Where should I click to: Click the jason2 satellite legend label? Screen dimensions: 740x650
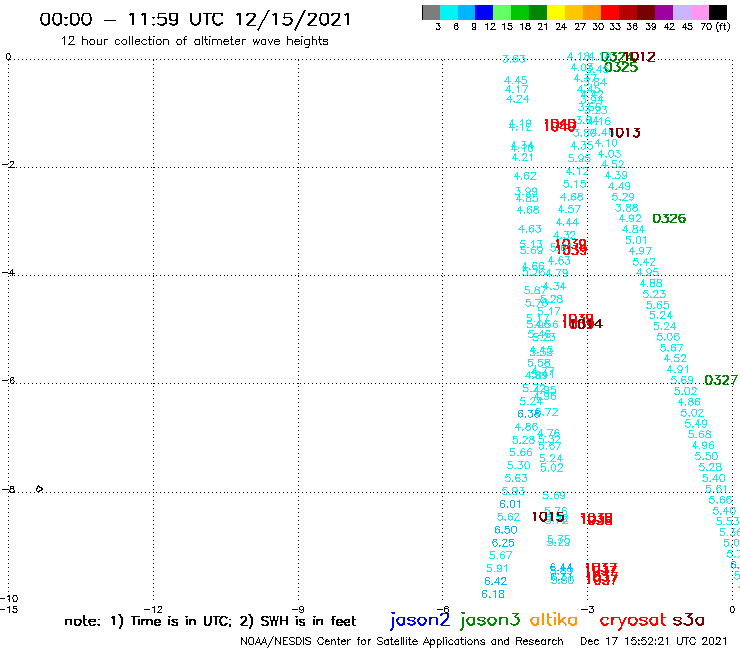pos(420,620)
